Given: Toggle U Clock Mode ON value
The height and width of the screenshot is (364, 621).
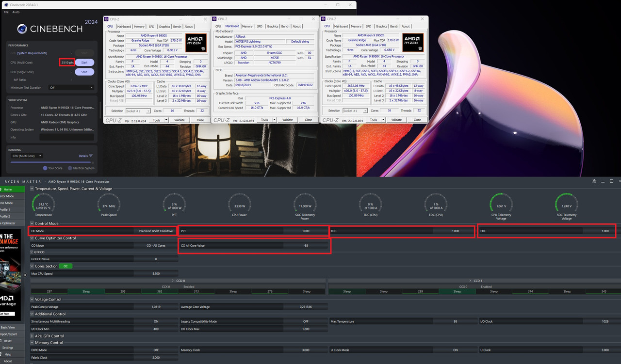Looking at the screenshot, I should (455, 350).
